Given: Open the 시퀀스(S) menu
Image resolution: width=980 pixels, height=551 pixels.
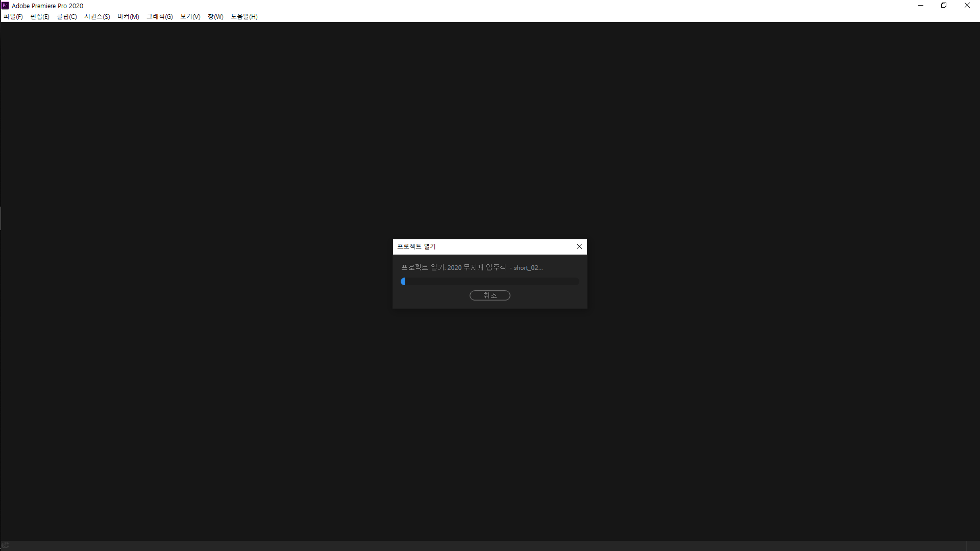Looking at the screenshot, I should click(x=96, y=16).
